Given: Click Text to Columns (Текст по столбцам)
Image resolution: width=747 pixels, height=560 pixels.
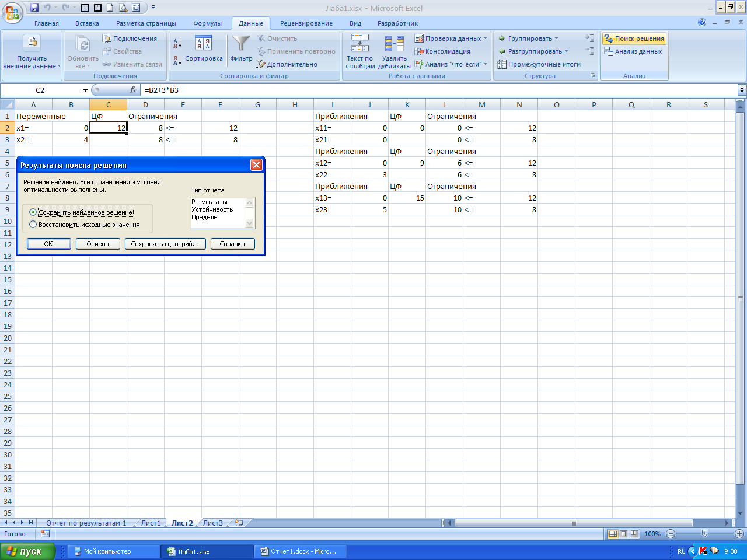Looking at the screenshot, I should pos(360,51).
